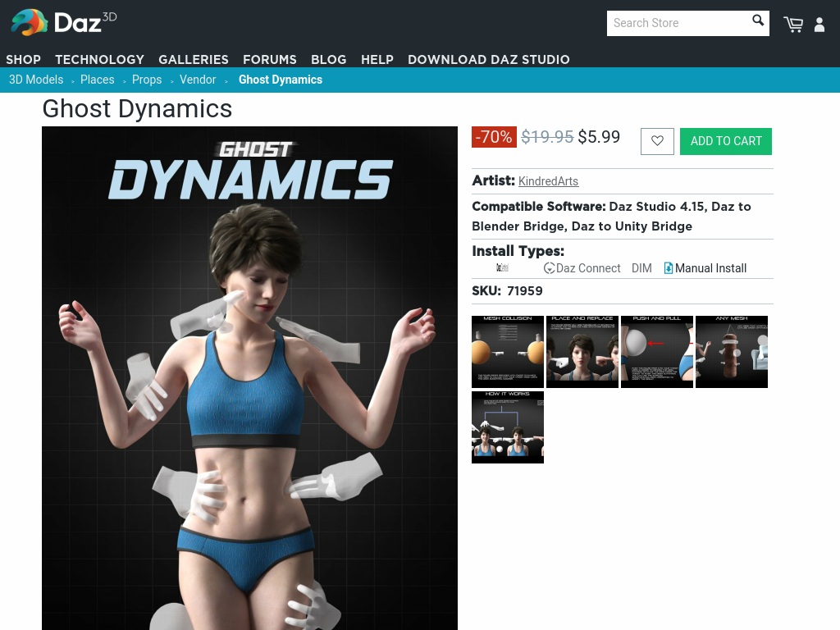Go to FORUMS
This screenshot has width=840, height=630.
coord(269,59)
